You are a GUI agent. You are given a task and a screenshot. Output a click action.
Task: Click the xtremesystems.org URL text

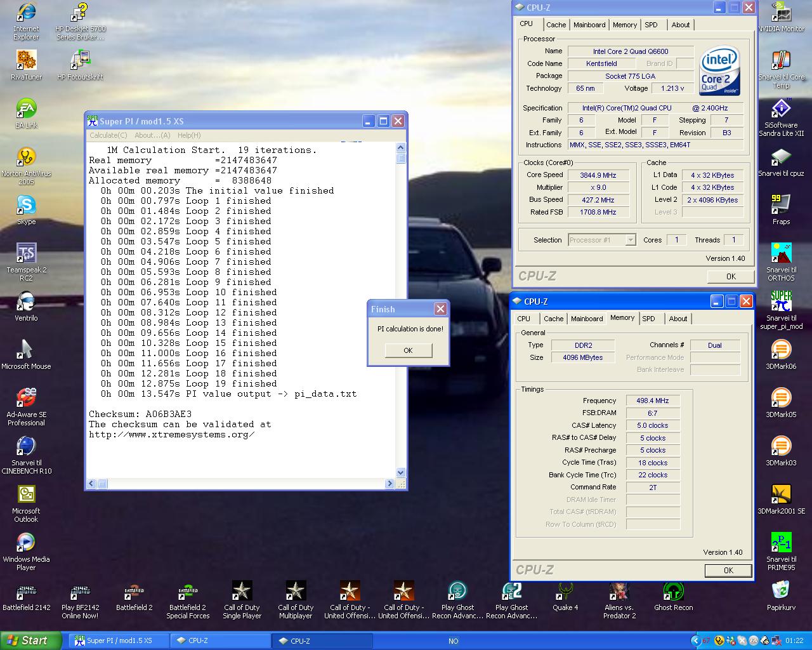coord(171,434)
